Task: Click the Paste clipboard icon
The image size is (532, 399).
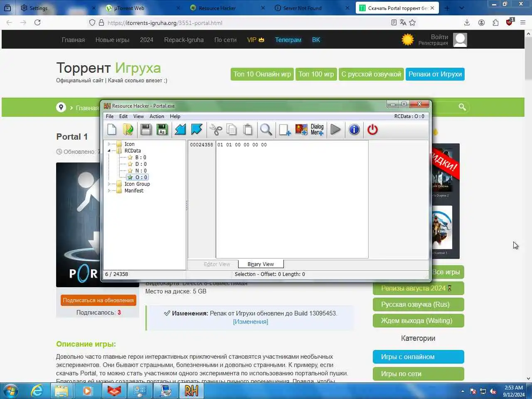Action: tap(248, 130)
